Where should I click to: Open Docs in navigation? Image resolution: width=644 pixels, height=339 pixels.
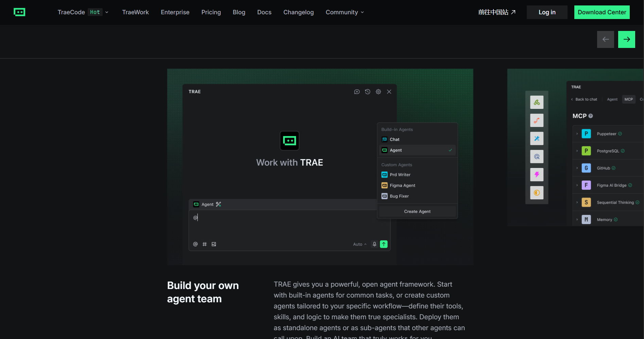pos(264,12)
